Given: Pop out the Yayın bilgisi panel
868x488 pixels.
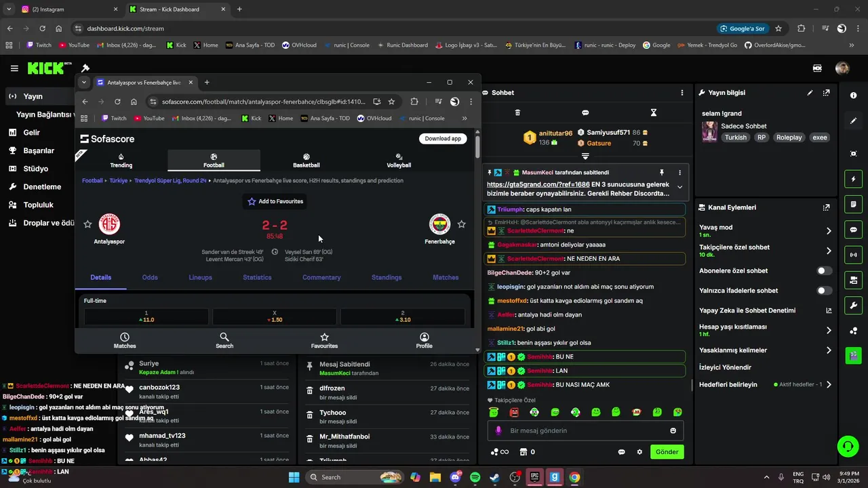Looking at the screenshot, I should tap(826, 92).
